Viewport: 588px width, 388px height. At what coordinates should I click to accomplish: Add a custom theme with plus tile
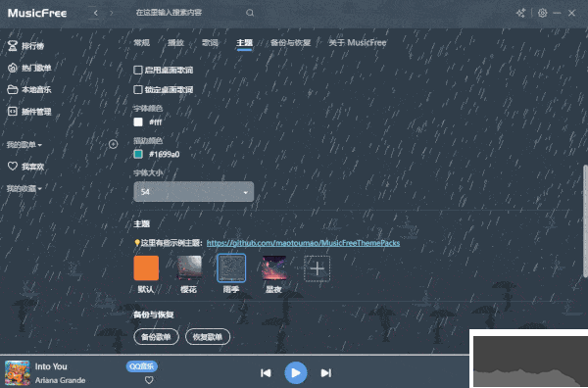point(317,268)
